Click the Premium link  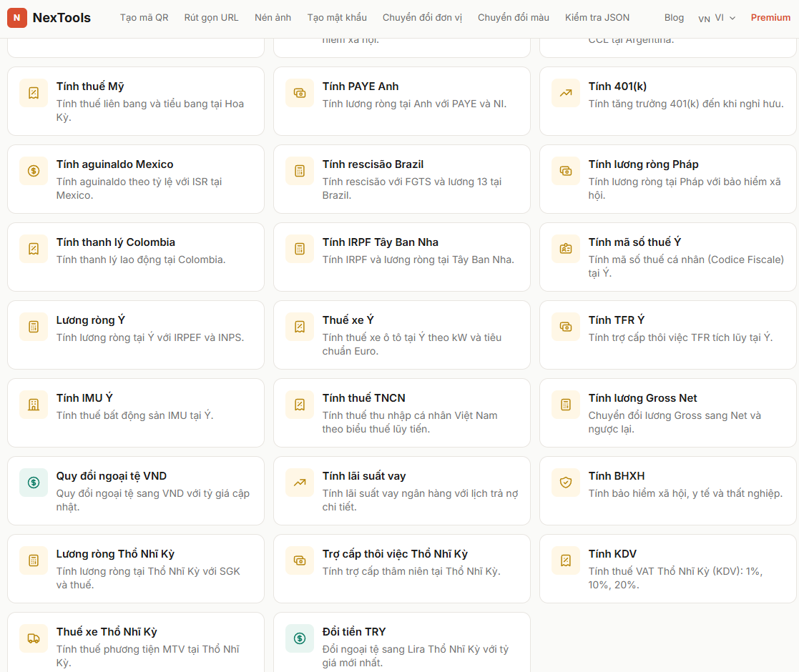pos(770,17)
